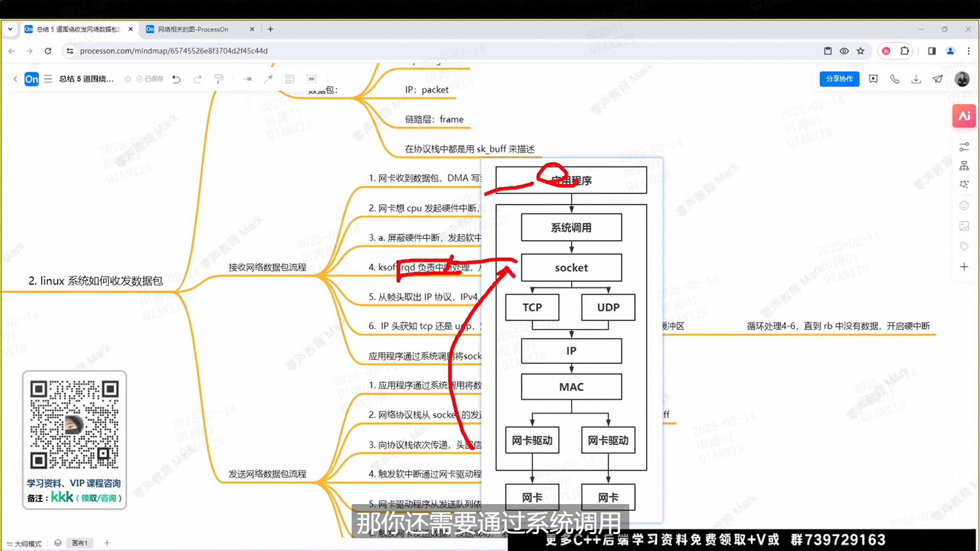Open the hamburger main menu

click(x=48, y=79)
